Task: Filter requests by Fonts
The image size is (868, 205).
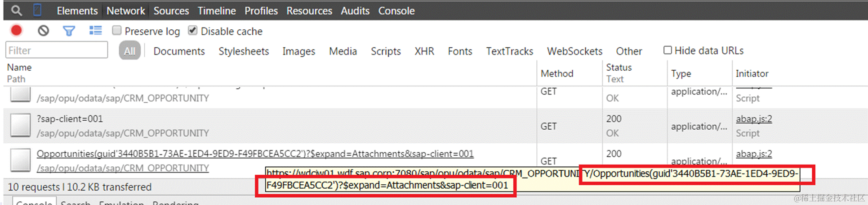Action: coord(460,51)
